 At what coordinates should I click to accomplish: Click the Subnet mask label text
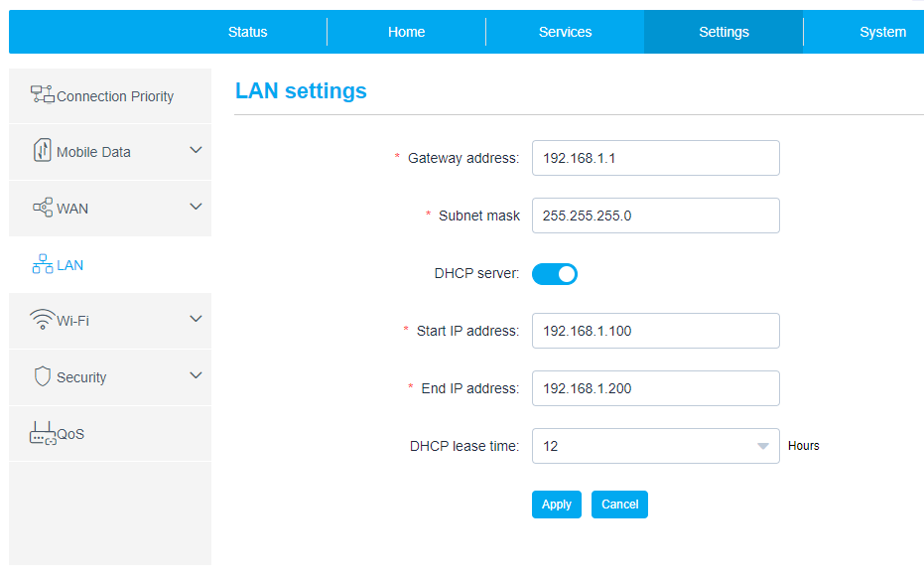coord(479,216)
